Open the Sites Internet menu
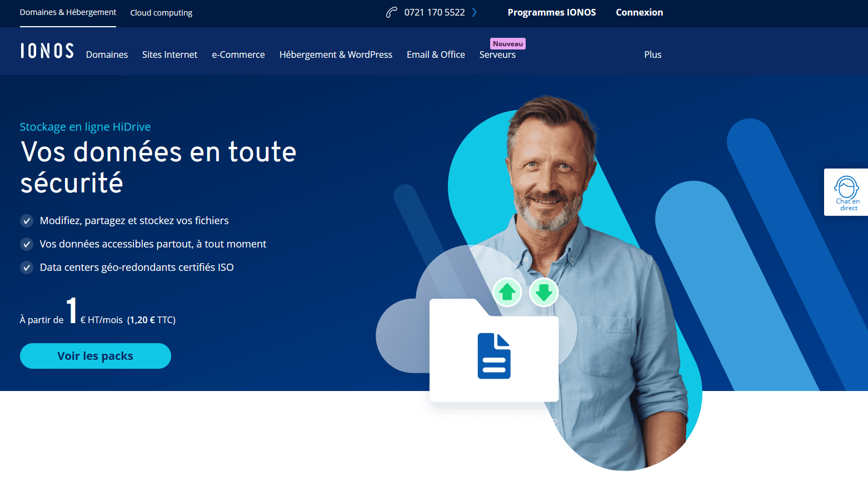 [x=169, y=55]
